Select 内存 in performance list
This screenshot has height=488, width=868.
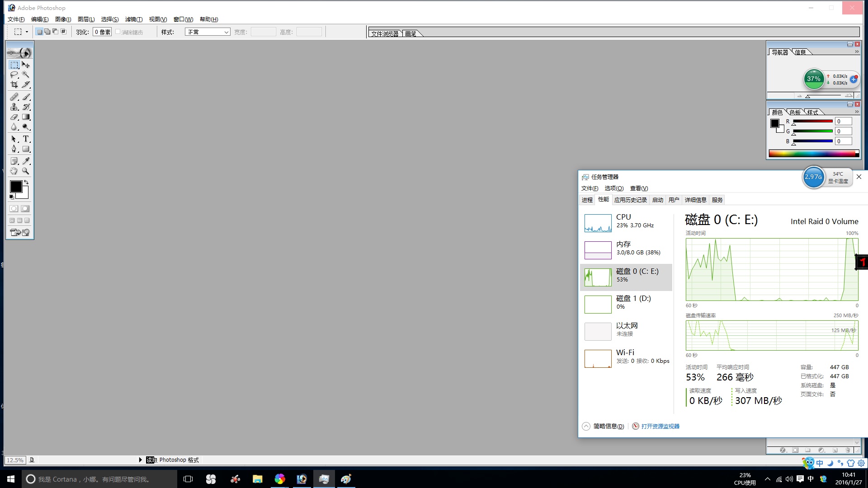(x=626, y=250)
